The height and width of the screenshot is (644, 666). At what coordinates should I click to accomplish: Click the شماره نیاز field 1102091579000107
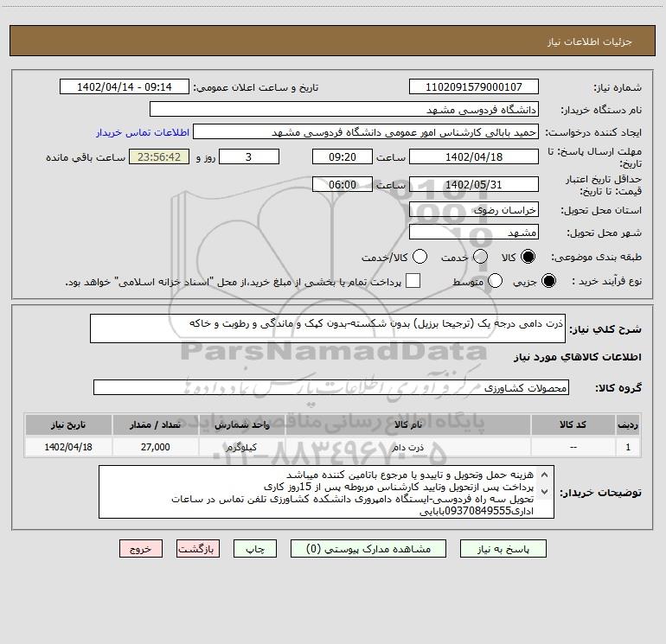[x=474, y=87]
